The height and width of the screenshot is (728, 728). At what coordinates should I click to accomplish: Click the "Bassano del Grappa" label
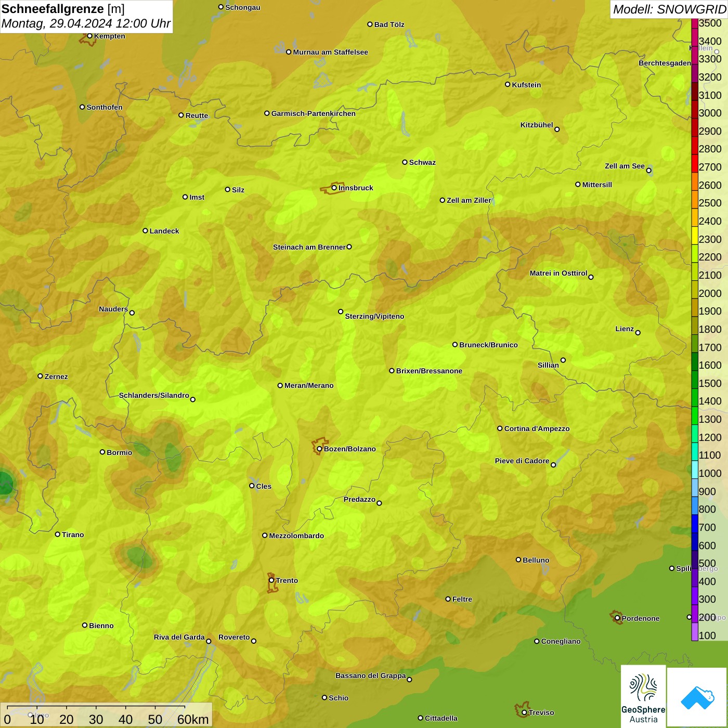click(x=371, y=675)
